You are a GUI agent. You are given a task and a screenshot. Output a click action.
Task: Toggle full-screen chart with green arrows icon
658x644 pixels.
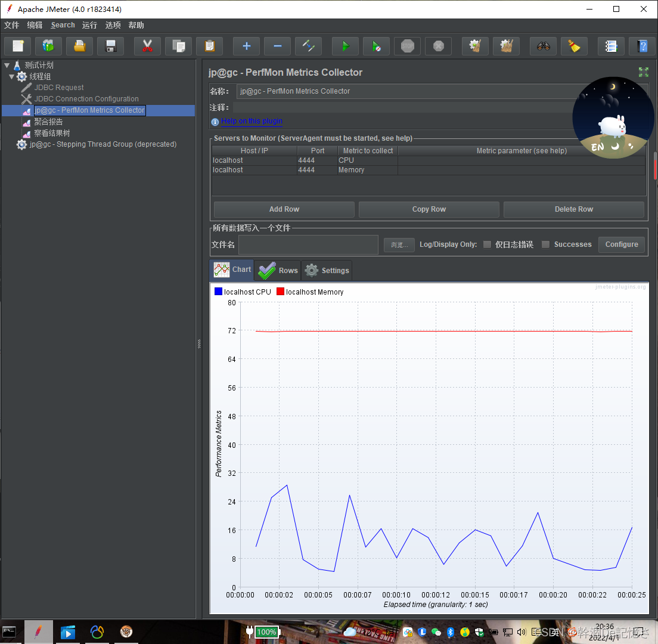point(643,72)
